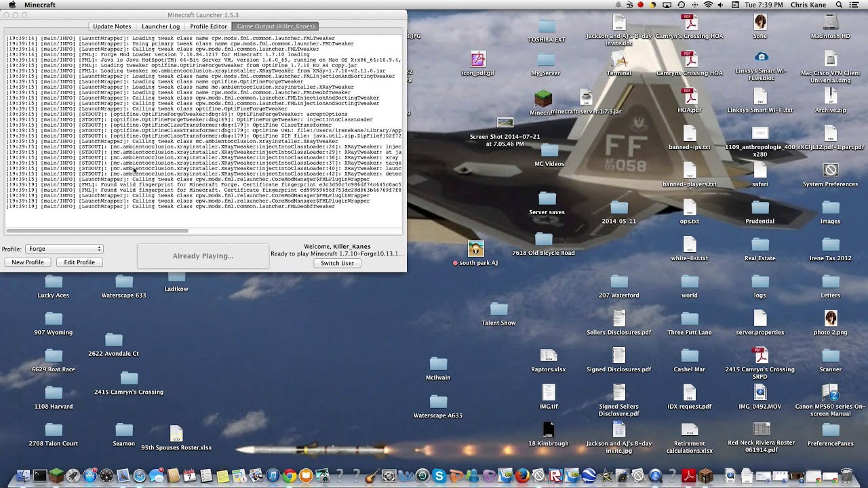Click the game output log text area

point(203,130)
